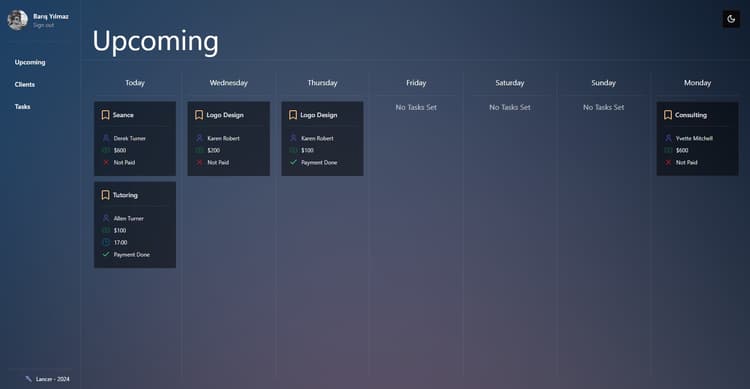Click the person icon beside Karen Robert on Wednesday

pyautogui.click(x=199, y=138)
